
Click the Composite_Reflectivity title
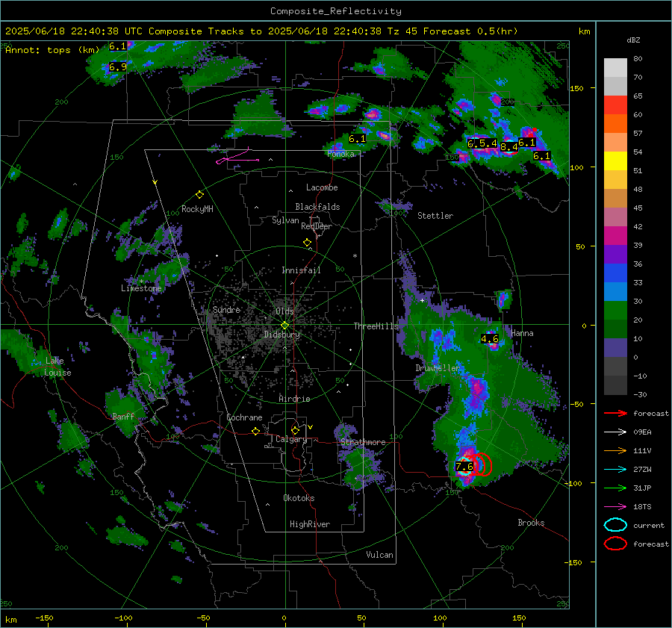click(x=336, y=11)
